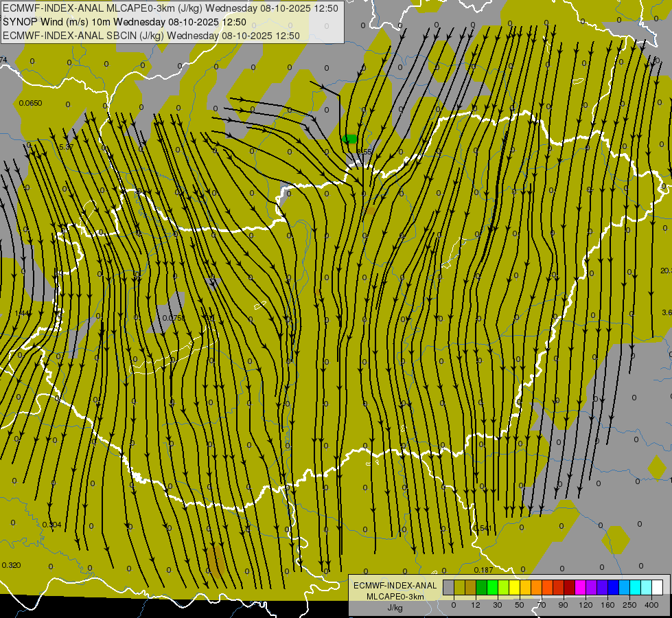672x618 pixels.
Task: Click the map value 5.37
Action: pos(67,147)
